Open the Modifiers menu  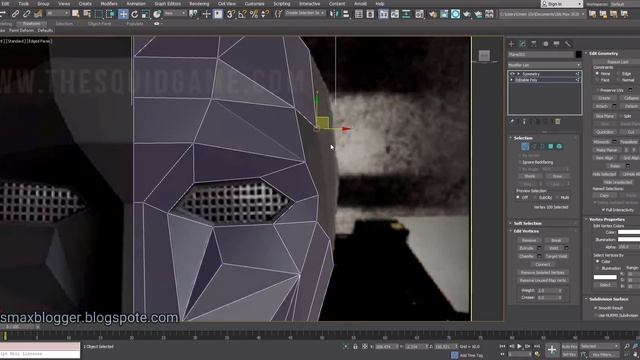[x=109, y=4]
